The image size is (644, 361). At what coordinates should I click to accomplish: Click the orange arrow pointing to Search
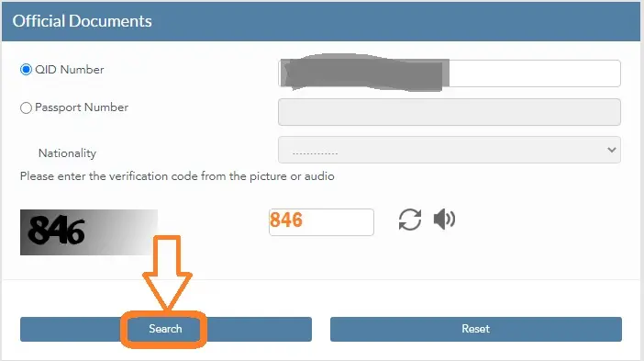[x=167, y=272]
